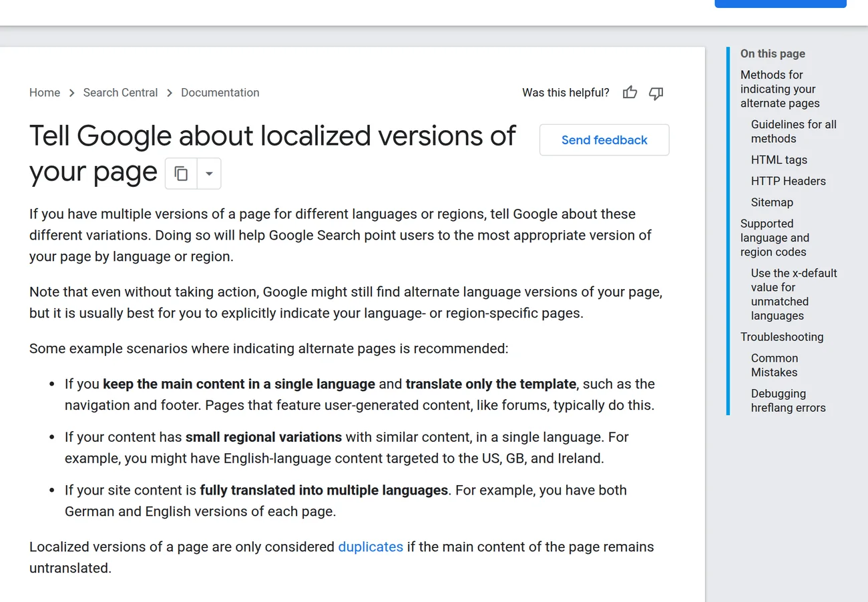Image resolution: width=868 pixels, height=602 pixels.
Task: Click the chevron between Home and Search Central
Action: click(x=71, y=93)
